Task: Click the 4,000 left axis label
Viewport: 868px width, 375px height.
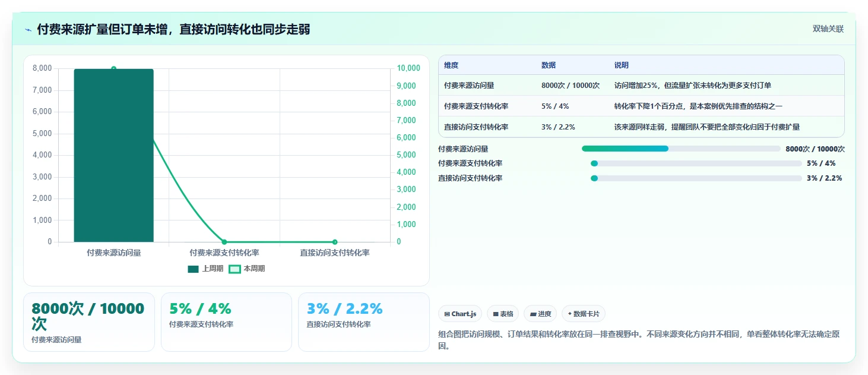Action: pos(42,155)
